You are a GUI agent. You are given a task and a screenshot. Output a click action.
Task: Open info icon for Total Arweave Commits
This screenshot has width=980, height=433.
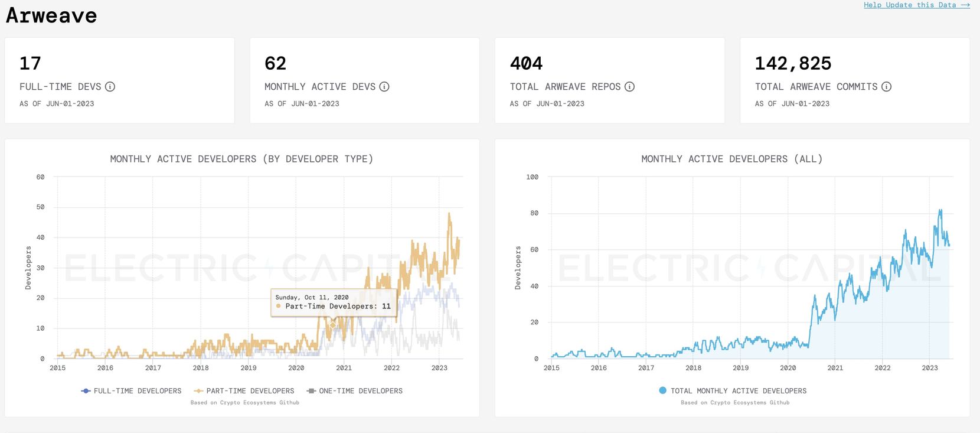887,87
